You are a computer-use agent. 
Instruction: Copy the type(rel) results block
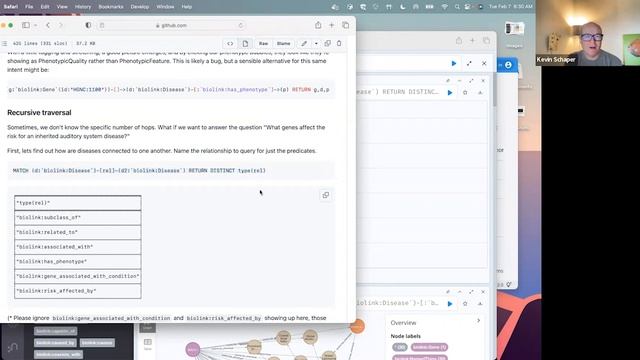pos(325,195)
